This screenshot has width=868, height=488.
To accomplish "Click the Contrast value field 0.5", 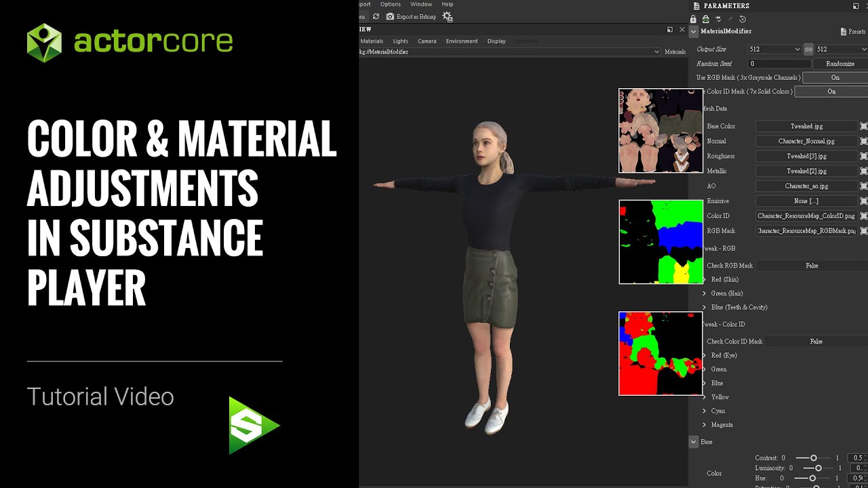I will [x=858, y=458].
